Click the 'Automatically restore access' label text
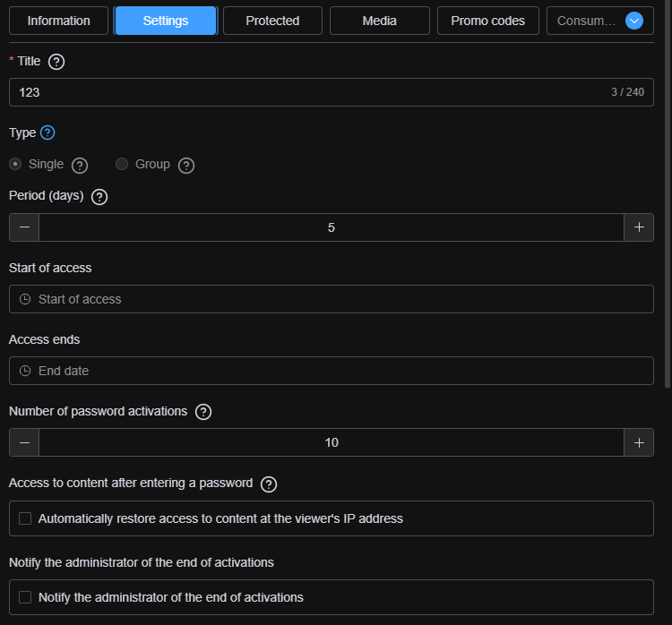This screenshot has width=672, height=625. [220, 518]
